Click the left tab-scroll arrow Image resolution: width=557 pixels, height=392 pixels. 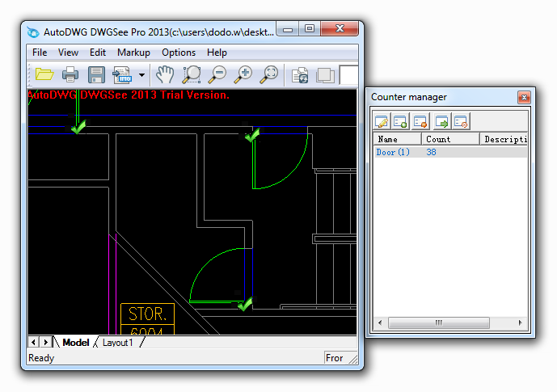(x=33, y=342)
